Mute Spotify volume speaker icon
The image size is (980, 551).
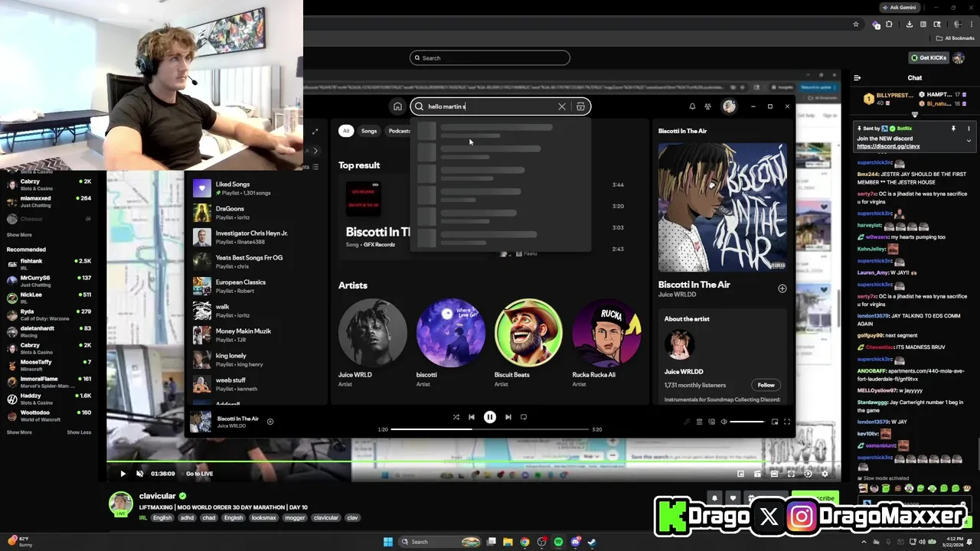(724, 422)
